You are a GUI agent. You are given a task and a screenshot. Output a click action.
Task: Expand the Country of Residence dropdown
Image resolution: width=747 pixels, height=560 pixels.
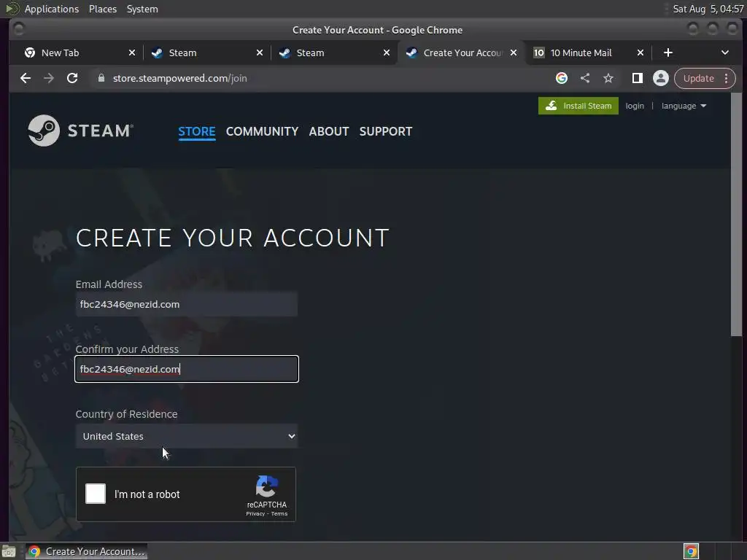pyautogui.click(x=187, y=436)
